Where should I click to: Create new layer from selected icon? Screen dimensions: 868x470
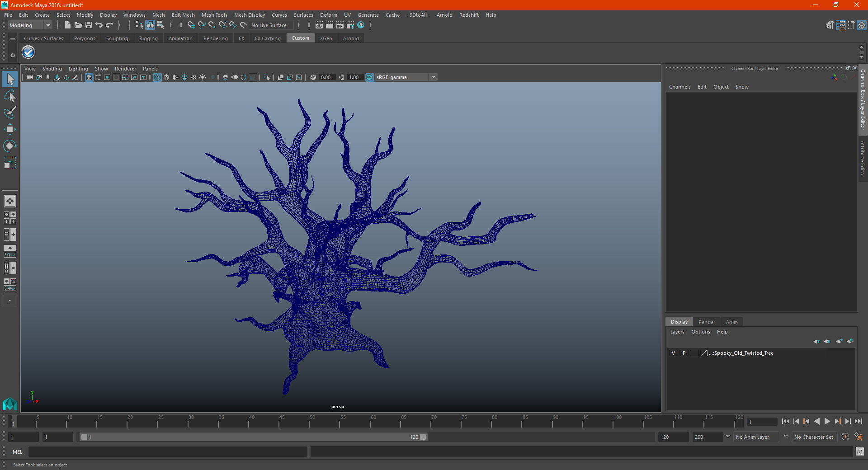850,341
